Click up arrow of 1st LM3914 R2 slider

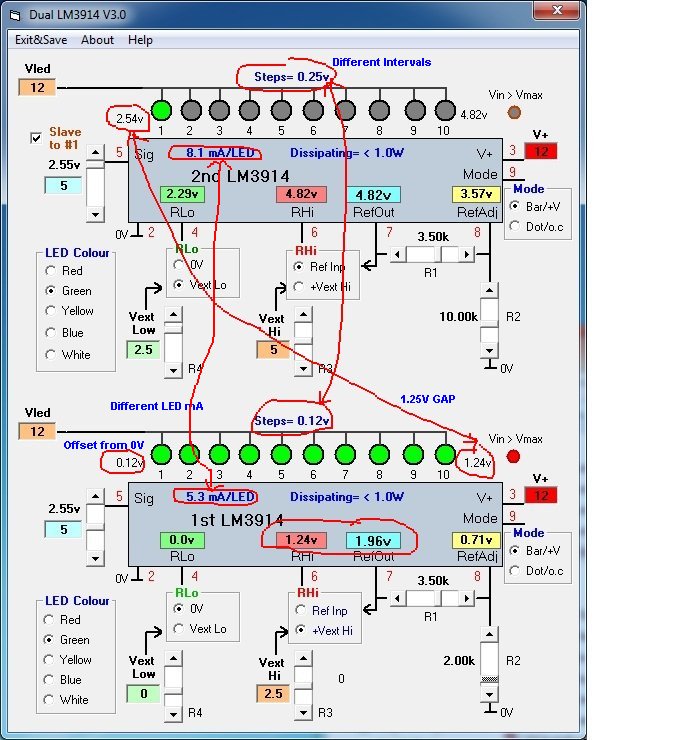490,634
